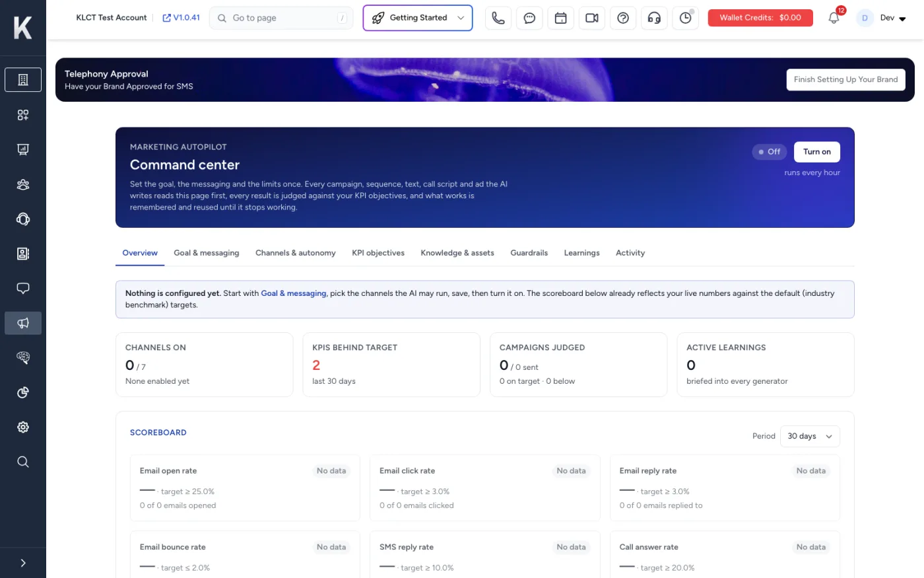This screenshot has width=924, height=578.
Task: Click the Email open rate scorecard title
Action: [168, 471]
